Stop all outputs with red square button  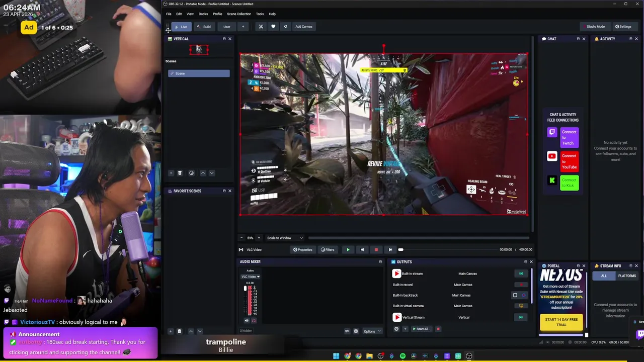pos(438,329)
